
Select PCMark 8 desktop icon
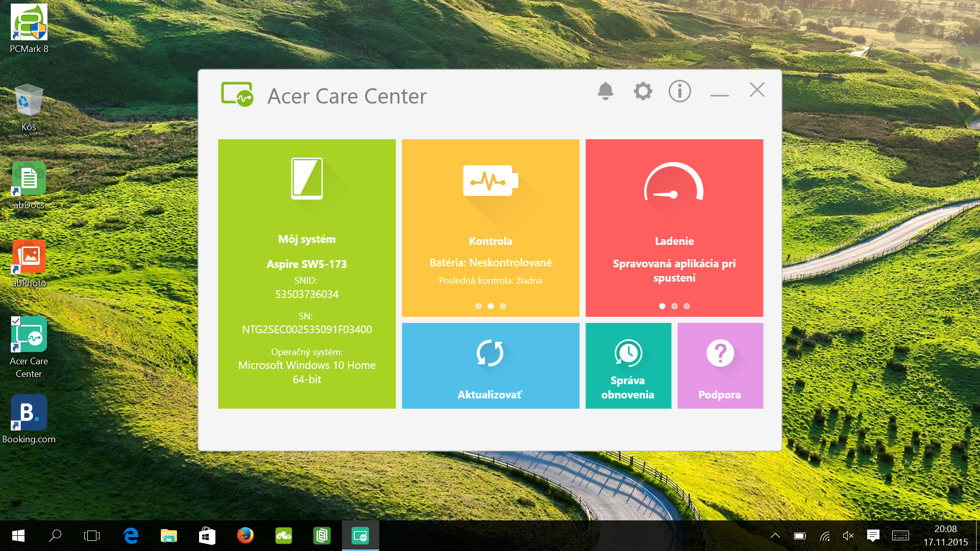tap(29, 29)
